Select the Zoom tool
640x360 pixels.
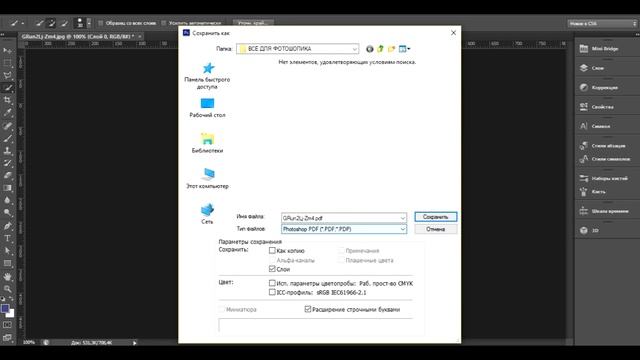pyautogui.click(x=7, y=289)
